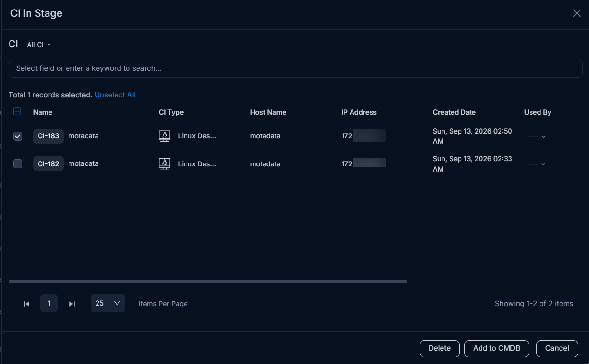Click CI Type text in CI-183 row
Screen dimensions: 589x364
pyautogui.click(x=197, y=136)
